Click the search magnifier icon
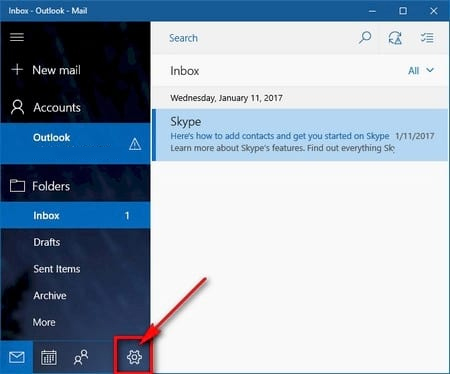 point(365,38)
